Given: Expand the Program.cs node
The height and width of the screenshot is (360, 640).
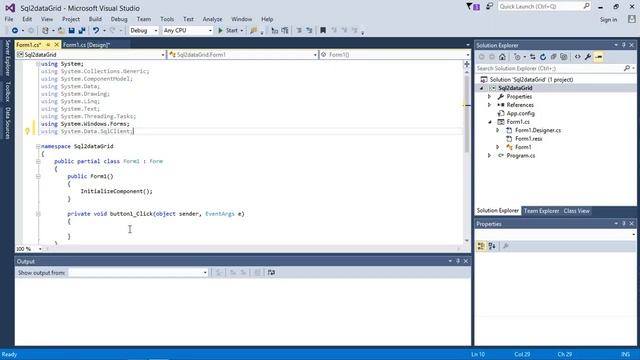Looking at the screenshot, I should 489,156.
